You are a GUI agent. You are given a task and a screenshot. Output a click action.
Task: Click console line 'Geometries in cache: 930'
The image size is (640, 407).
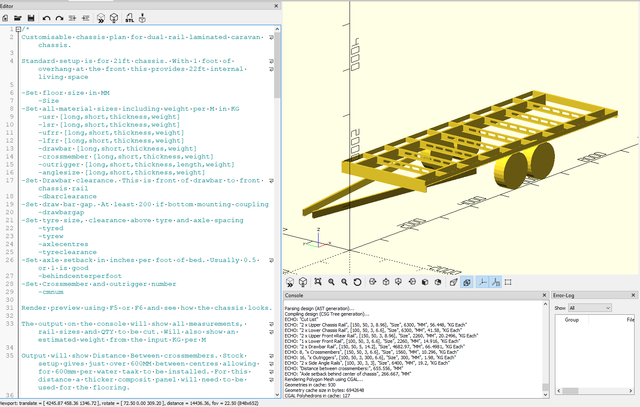310,385
